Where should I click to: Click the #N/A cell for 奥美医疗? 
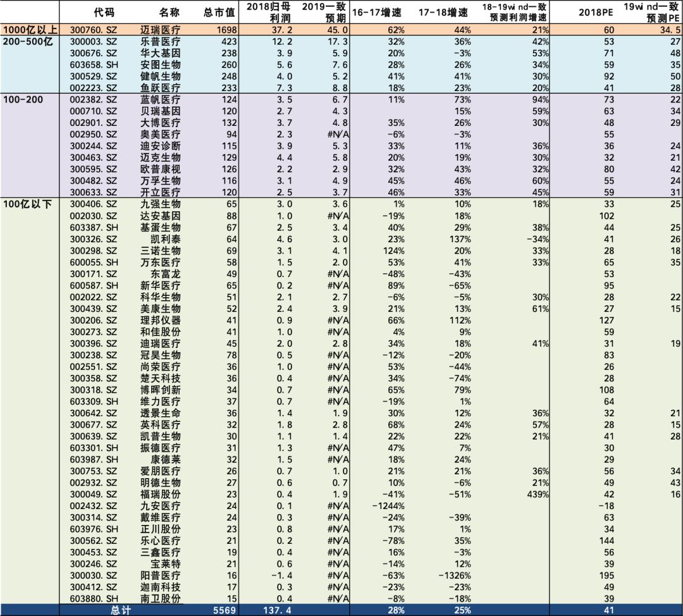tap(338, 134)
